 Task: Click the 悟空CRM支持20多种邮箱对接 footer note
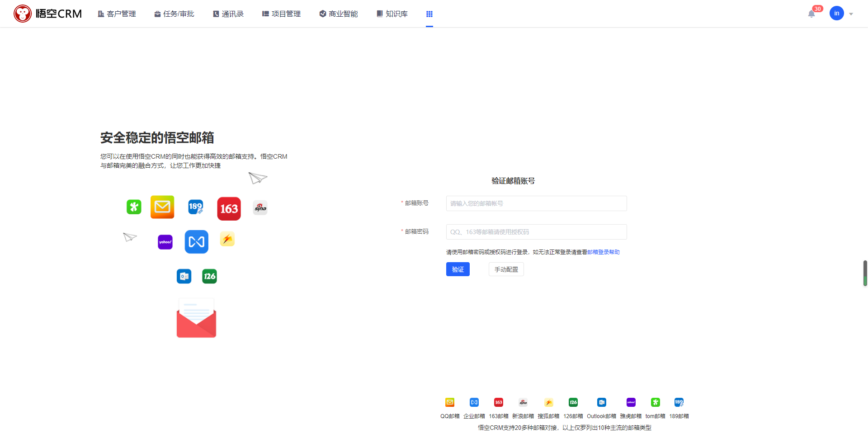[565, 428]
